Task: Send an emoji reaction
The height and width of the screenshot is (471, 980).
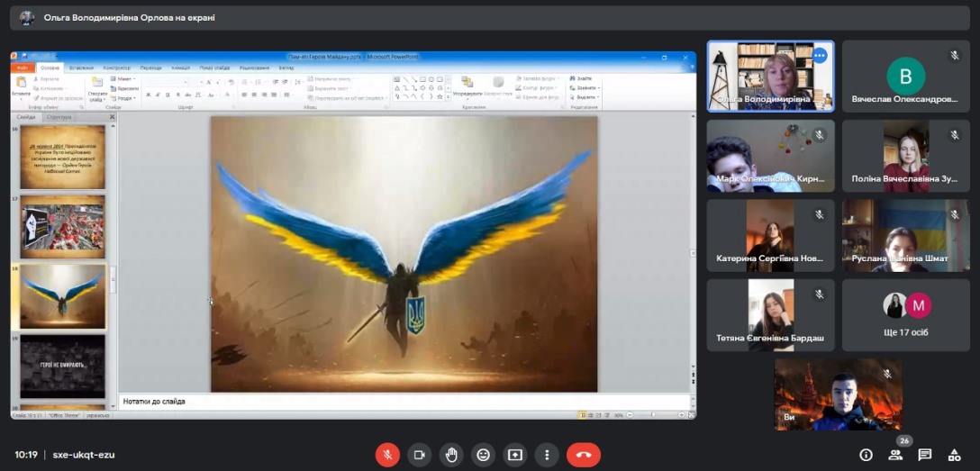Action: 483,455
